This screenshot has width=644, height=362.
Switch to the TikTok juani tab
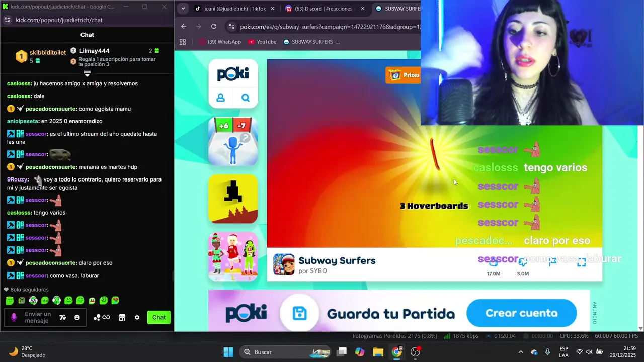(235, 9)
